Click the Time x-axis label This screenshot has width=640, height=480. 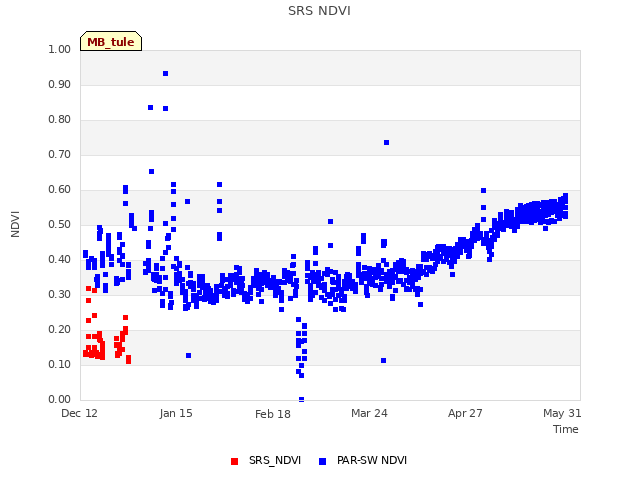pyautogui.click(x=566, y=429)
